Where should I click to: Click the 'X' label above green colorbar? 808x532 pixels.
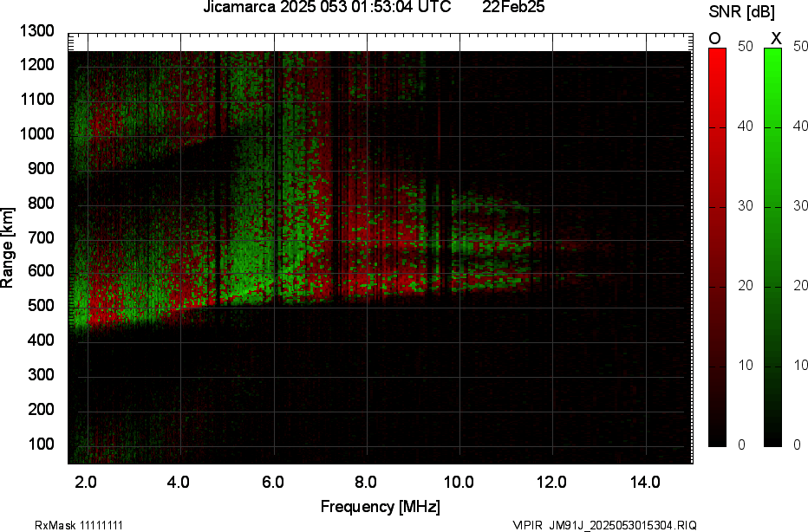tap(776, 39)
